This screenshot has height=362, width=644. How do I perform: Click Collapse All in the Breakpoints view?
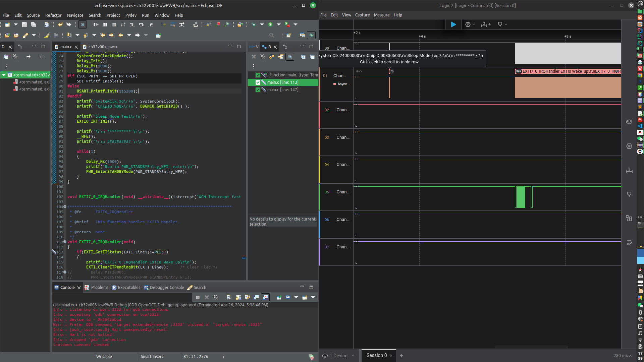pos(312,57)
